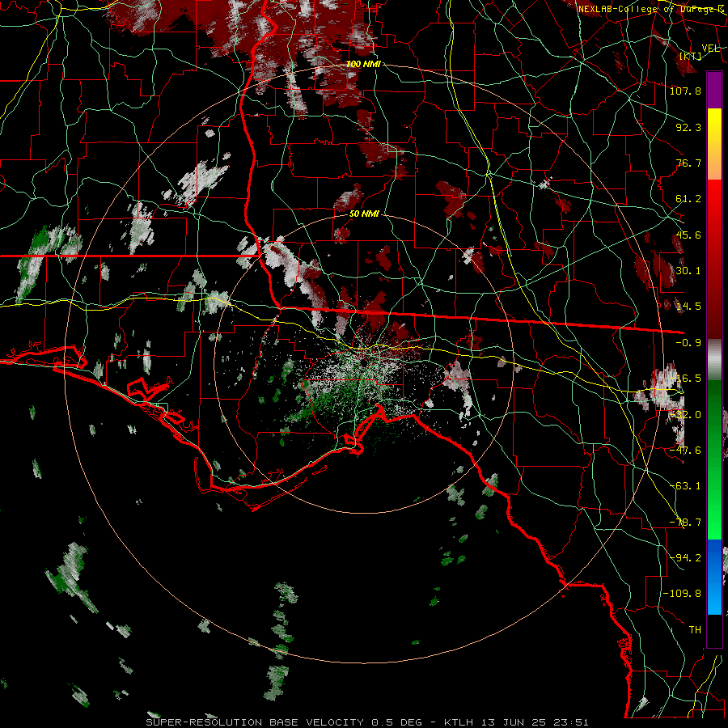
Task: Click the [KT] units label
Action: pyautogui.click(x=691, y=56)
